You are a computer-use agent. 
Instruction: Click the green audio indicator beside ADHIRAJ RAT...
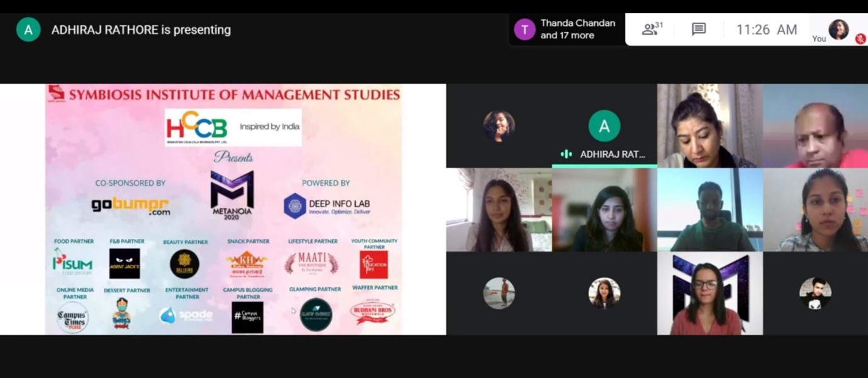click(x=566, y=154)
